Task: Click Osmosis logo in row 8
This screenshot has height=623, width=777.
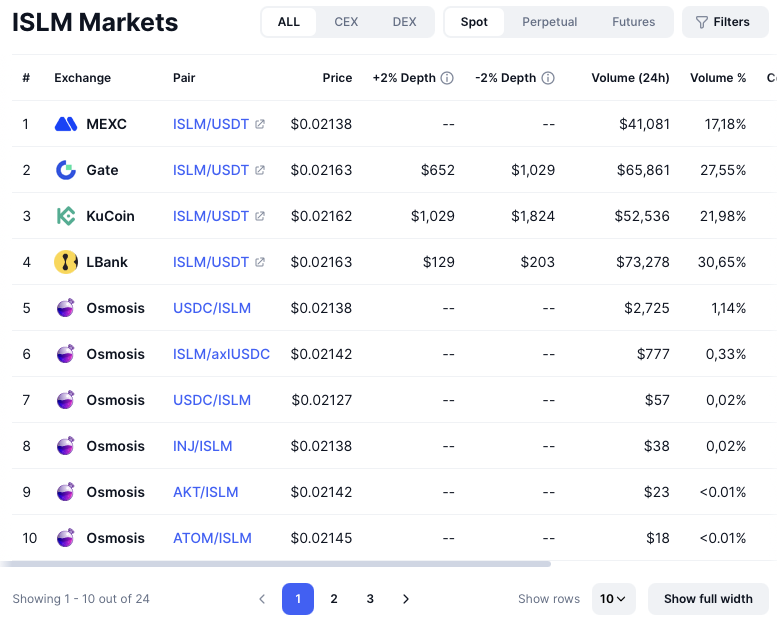Action: click(x=65, y=446)
